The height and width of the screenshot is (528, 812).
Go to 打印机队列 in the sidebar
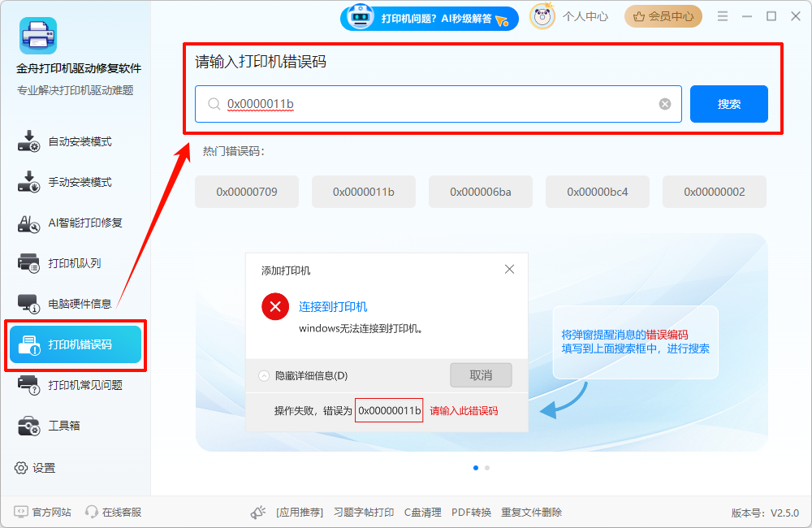(75, 263)
